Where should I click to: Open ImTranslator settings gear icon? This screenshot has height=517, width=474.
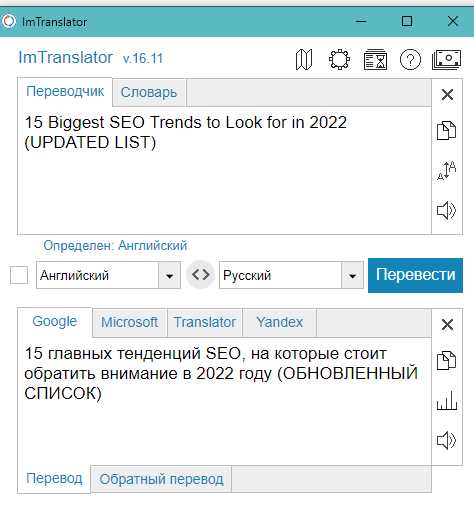pyautogui.click(x=339, y=59)
